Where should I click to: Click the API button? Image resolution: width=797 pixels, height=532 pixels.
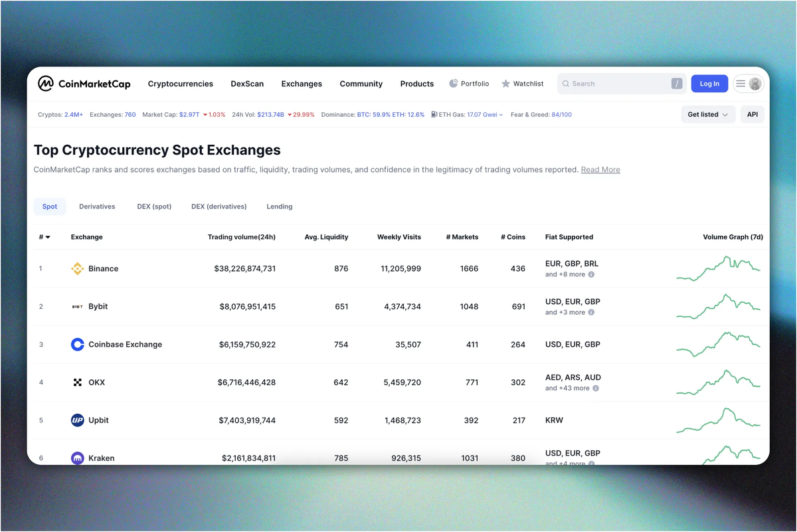753,114
